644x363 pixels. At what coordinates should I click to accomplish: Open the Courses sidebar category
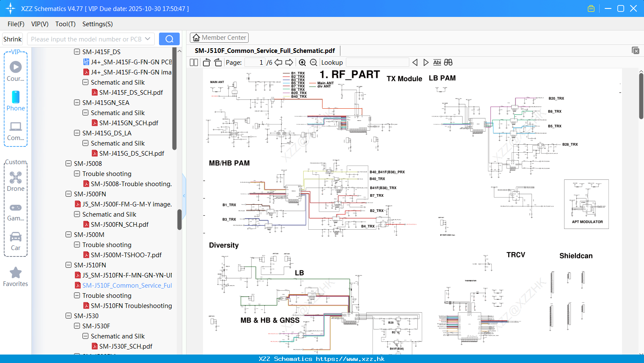pyautogui.click(x=16, y=71)
